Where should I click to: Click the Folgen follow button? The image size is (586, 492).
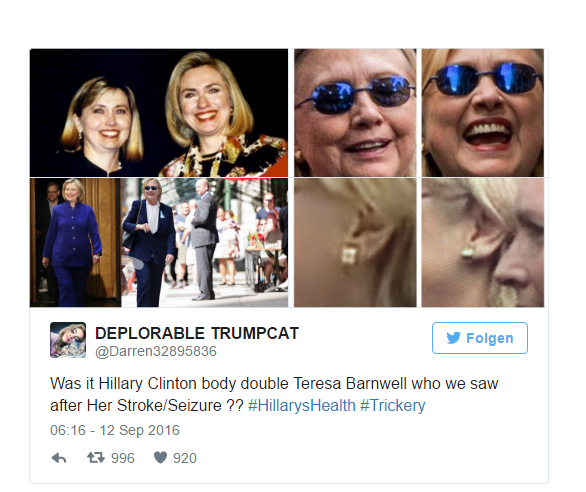480,338
